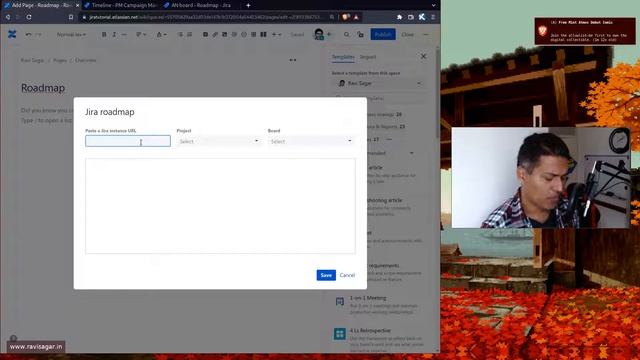
Task: Toggle bold formatting
Action: 104,35
